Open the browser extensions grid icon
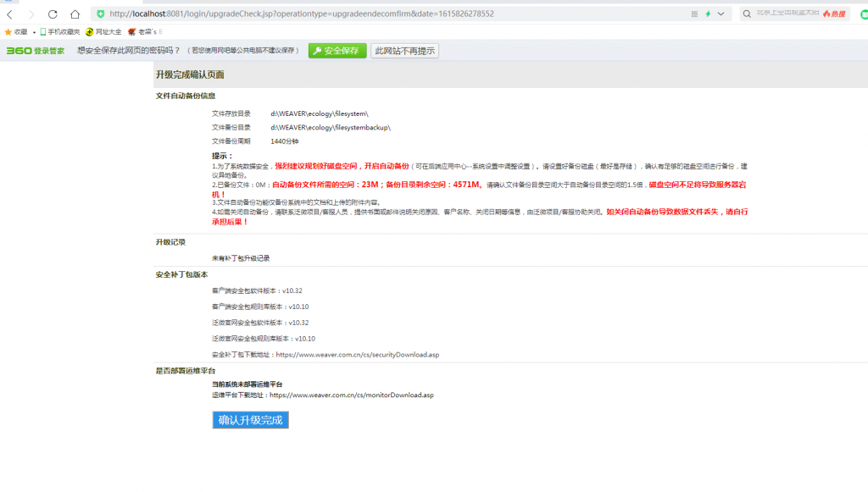This screenshot has height=492, width=868. (694, 14)
